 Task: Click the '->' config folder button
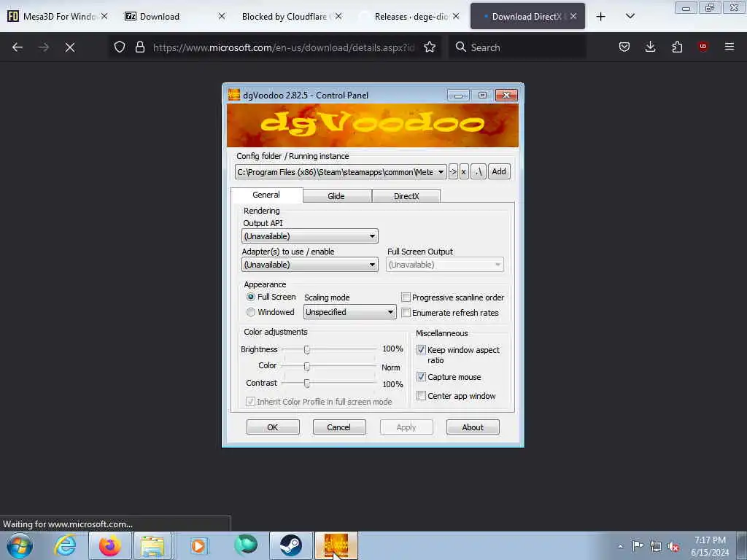point(453,171)
